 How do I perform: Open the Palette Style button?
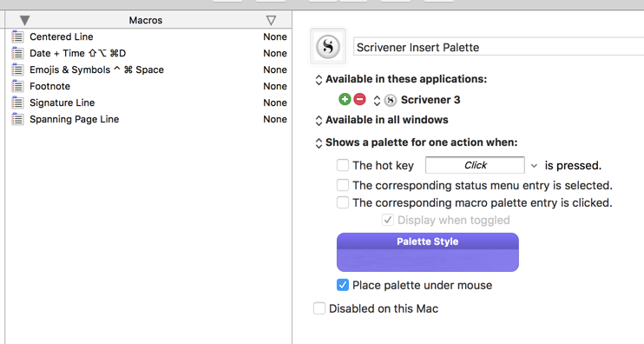pos(428,252)
